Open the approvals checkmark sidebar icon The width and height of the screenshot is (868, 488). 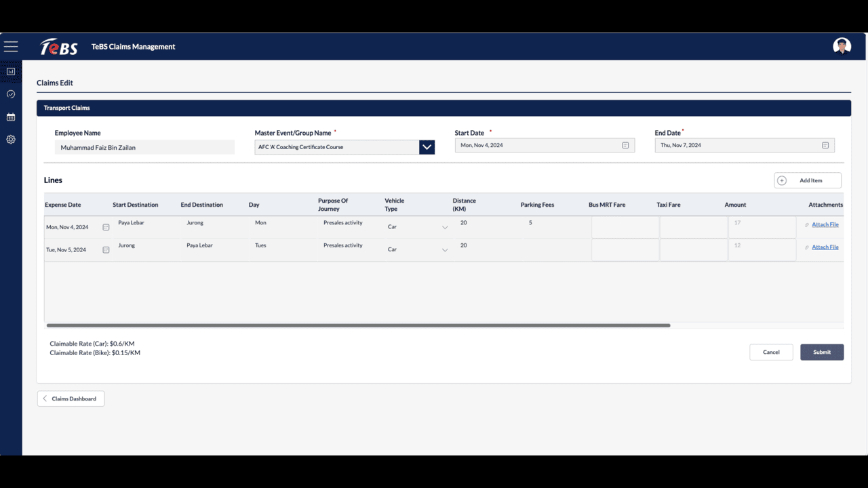(11, 94)
